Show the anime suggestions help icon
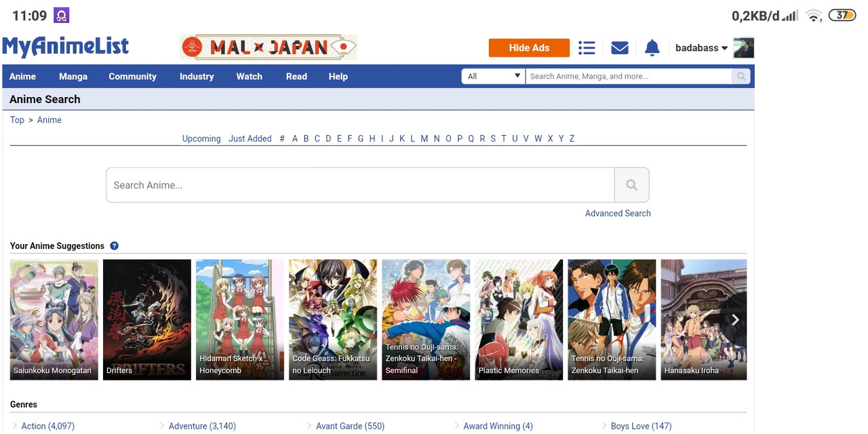The width and height of the screenshot is (868, 434). point(114,245)
